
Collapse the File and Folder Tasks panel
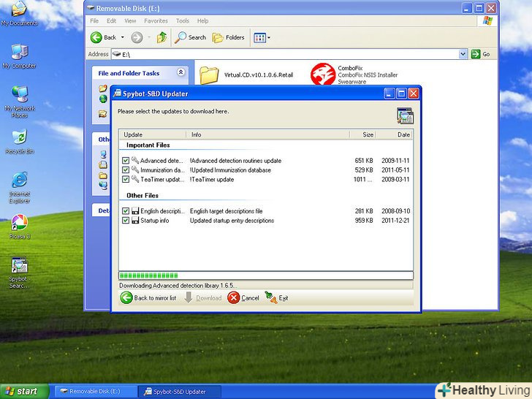tap(178, 73)
